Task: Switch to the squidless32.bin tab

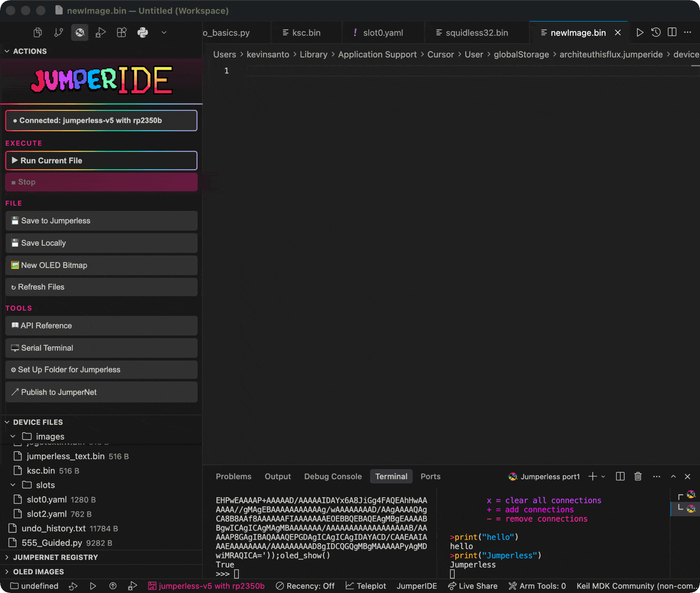Action: click(477, 33)
